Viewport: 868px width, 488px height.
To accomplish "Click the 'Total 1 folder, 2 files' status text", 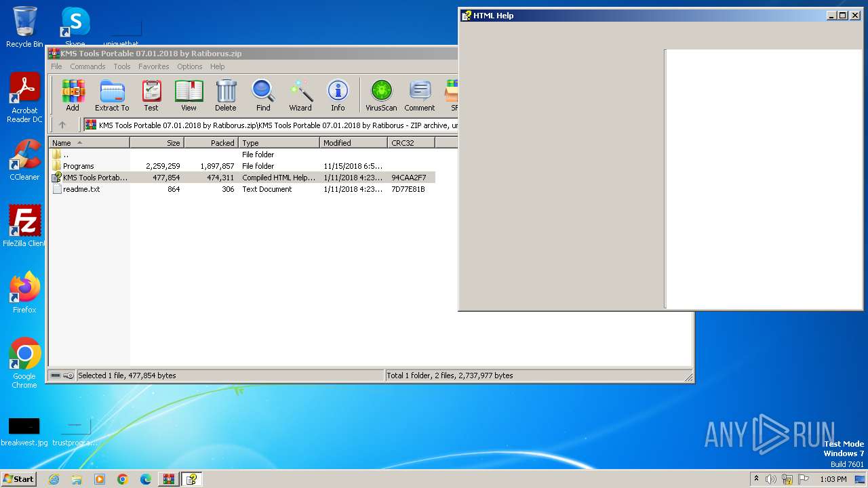I will (x=450, y=375).
